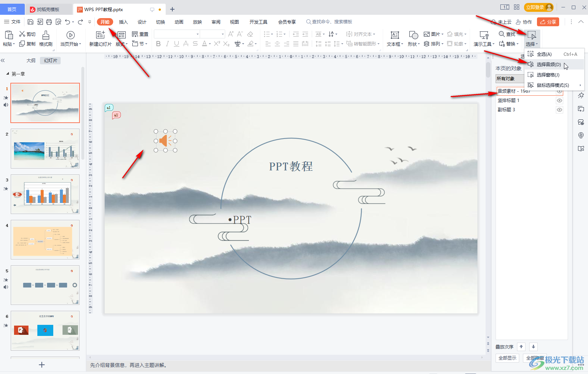588x374 pixels.
Task: Select 音频素材 object in selection pane
Action: pos(526,91)
